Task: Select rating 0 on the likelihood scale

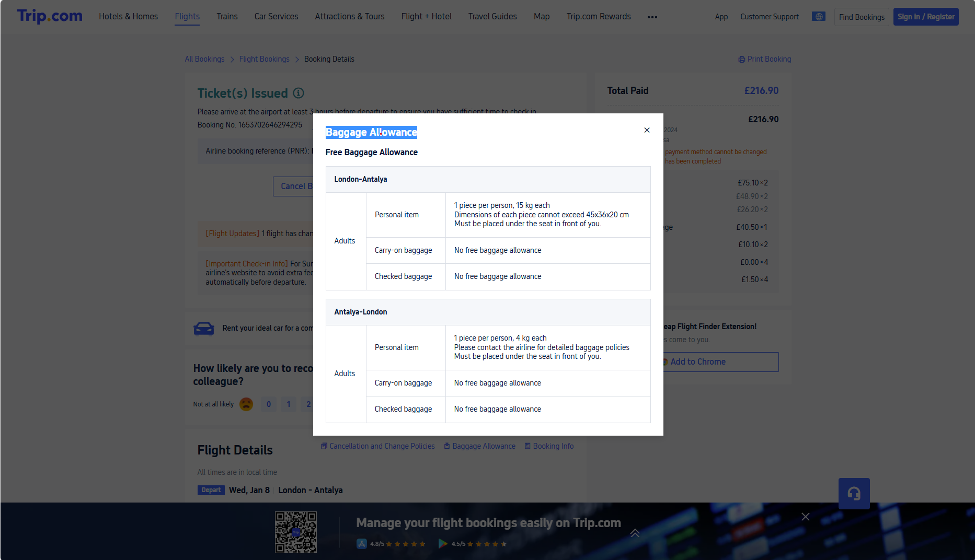Action: pyautogui.click(x=269, y=404)
